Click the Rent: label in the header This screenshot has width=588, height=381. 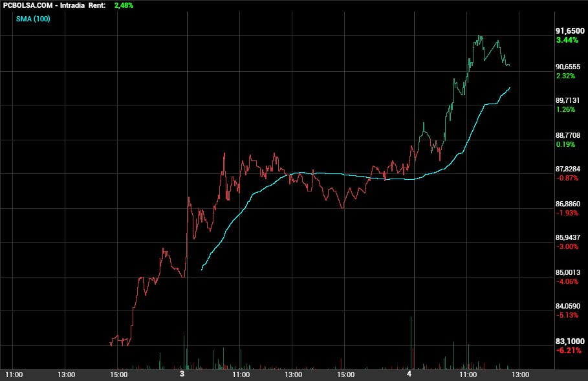click(97, 6)
